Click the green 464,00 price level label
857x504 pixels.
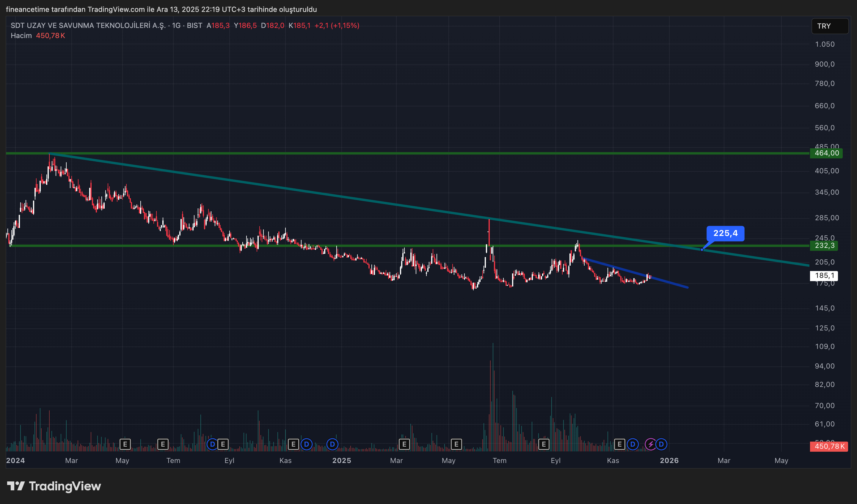(x=826, y=153)
